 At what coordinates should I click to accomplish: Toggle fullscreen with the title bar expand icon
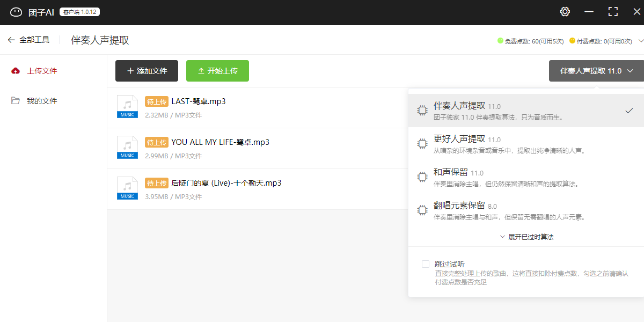(x=613, y=12)
